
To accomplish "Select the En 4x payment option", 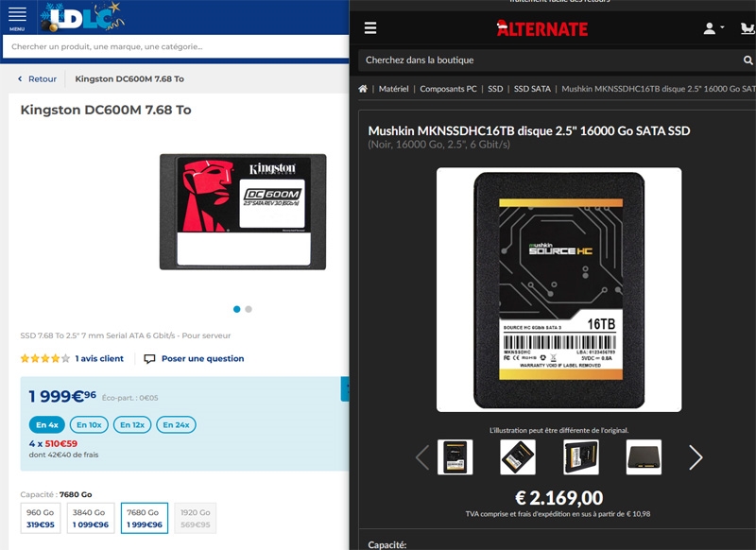I will tap(46, 424).
